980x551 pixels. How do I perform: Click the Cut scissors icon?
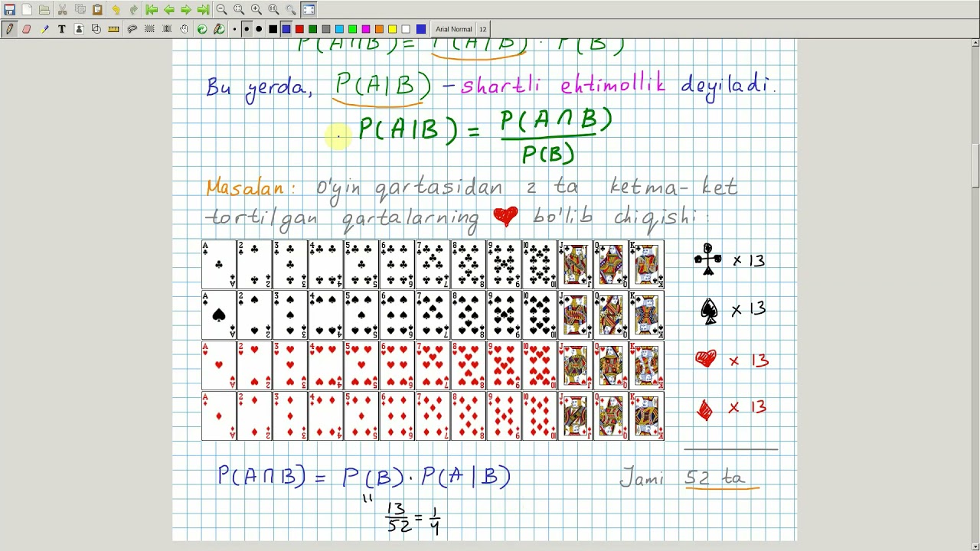point(63,10)
